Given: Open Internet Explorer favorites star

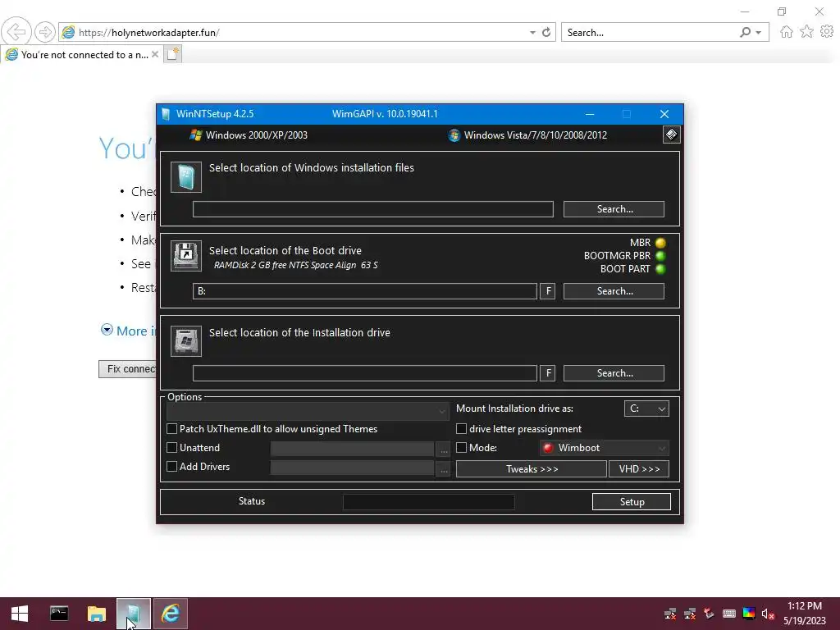Looking at the screenshot, I should click(x=807, y=32).
